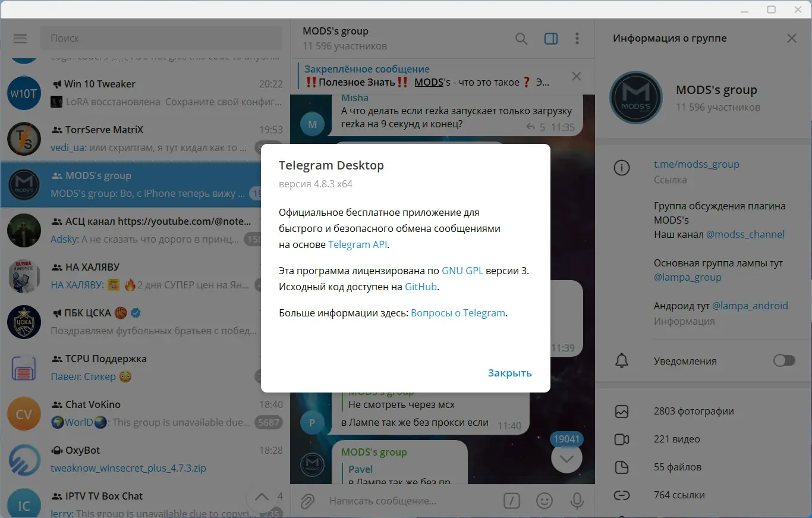Close the group info panel
This screenshot has width=812, height=518.
click(x=792, y=38)
